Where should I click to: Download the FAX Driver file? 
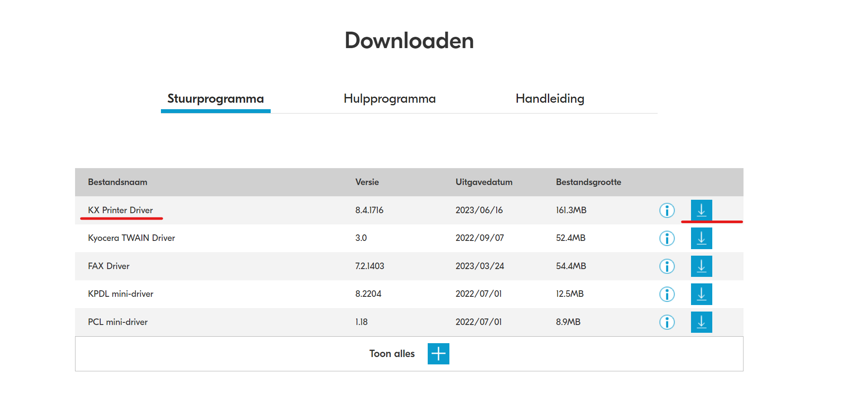click(701, 266)
